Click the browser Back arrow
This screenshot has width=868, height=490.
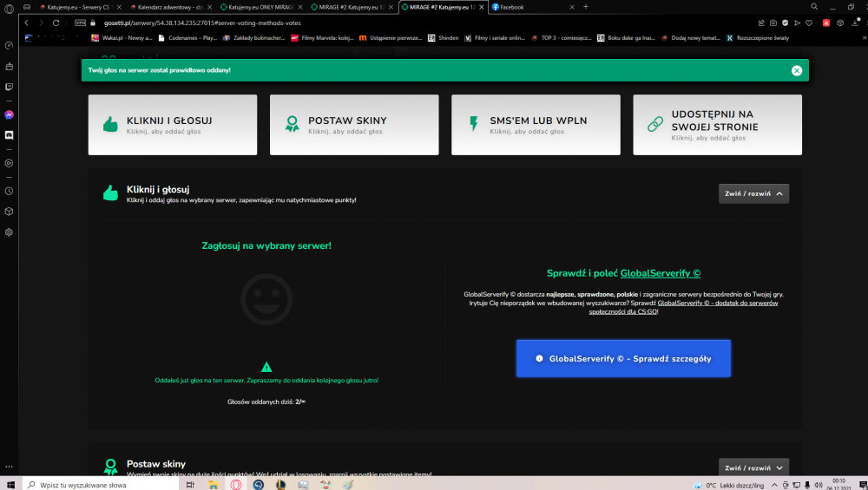27,23
